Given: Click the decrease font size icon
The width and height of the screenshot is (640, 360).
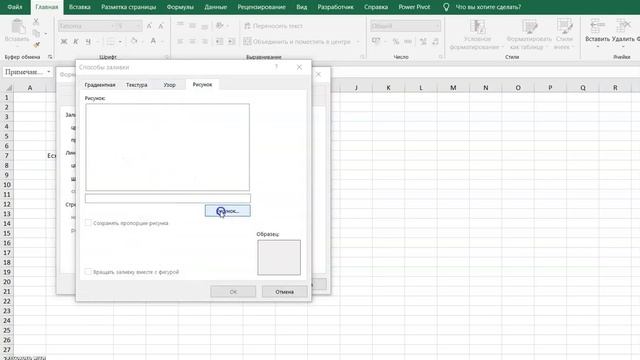Looking at the screenshot, I should pyautogui.click(x=160, y=26).
